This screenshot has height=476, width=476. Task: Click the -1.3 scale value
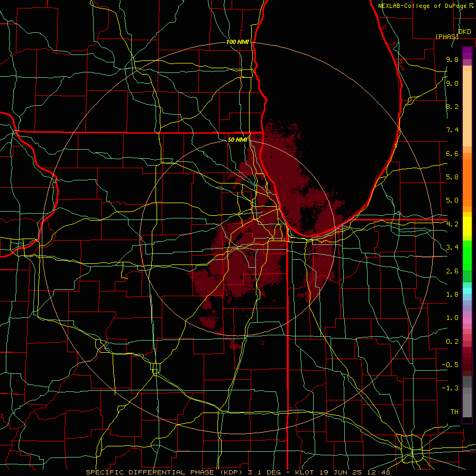[x=450, y=388]
